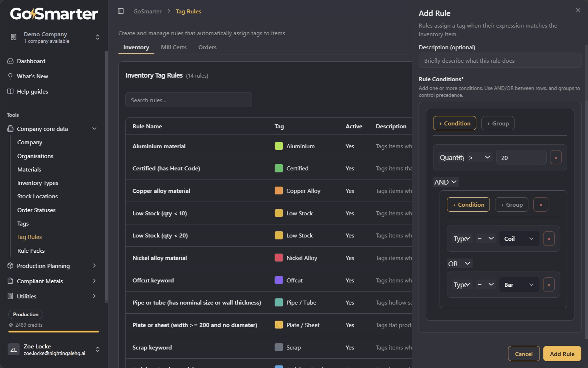This screenshot has height=368, width=588.
Task: Open the AND operator dropdown
Action: pyautogui.click(x=446, y=182)
